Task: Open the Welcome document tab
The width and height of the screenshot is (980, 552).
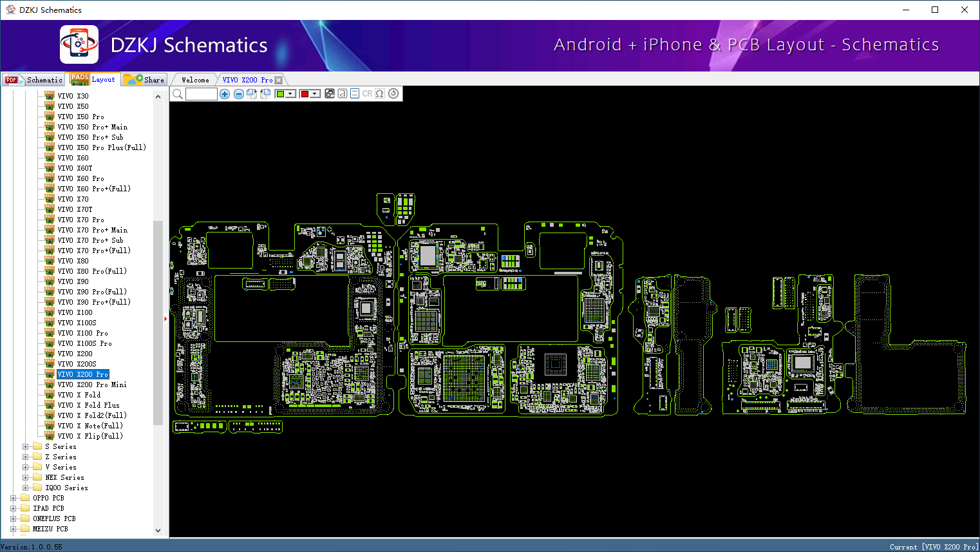Action: [x=195, y=80]
